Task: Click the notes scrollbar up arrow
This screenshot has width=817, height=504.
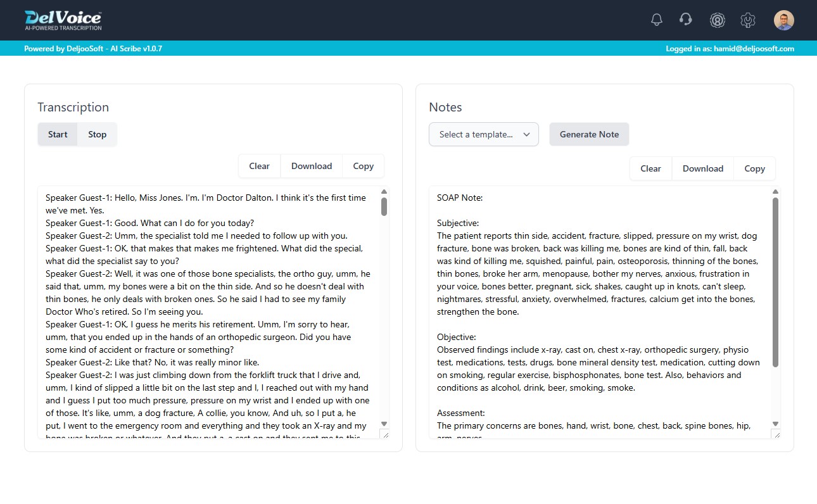Action: pos(775,192)
